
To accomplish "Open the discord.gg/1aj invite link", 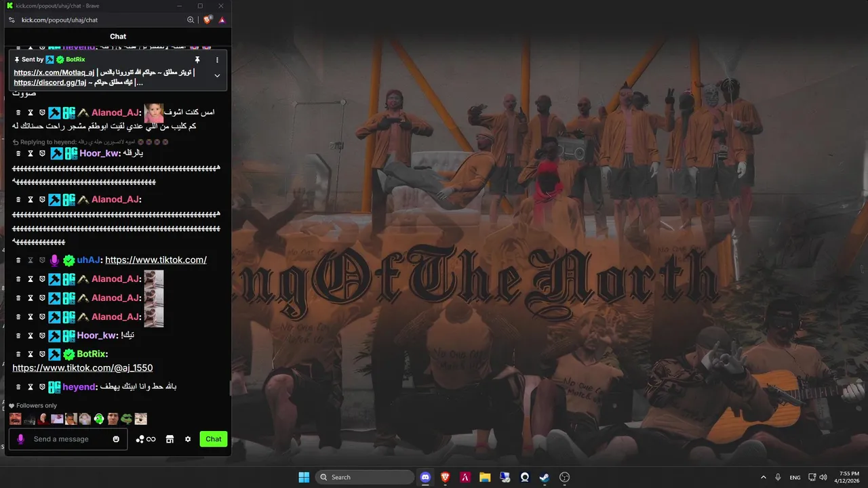I will point(50,83).
